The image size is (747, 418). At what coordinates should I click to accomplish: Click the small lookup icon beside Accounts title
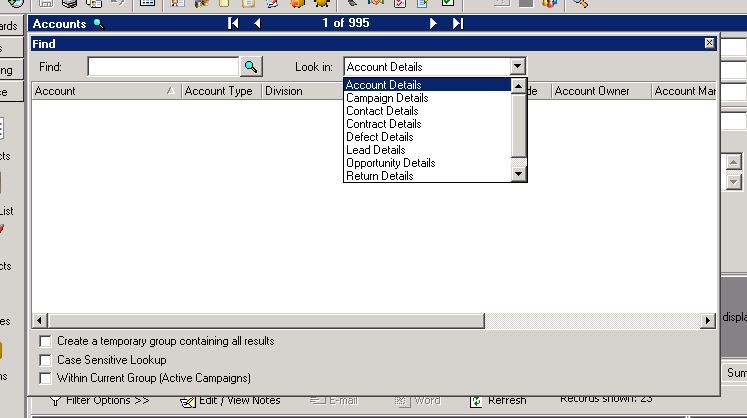98,23
